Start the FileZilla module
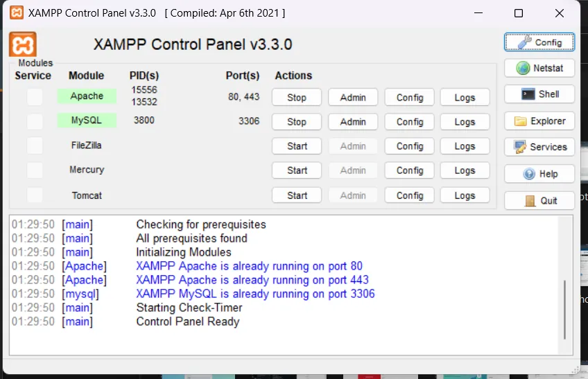Screen dimensions: 588x379 click(x=297, y=146)
